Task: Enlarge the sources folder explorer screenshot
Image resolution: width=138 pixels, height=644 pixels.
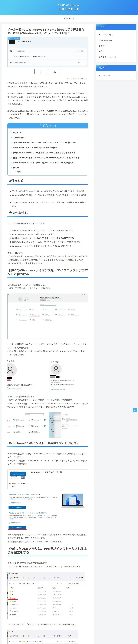Action: tap(43, 637)
